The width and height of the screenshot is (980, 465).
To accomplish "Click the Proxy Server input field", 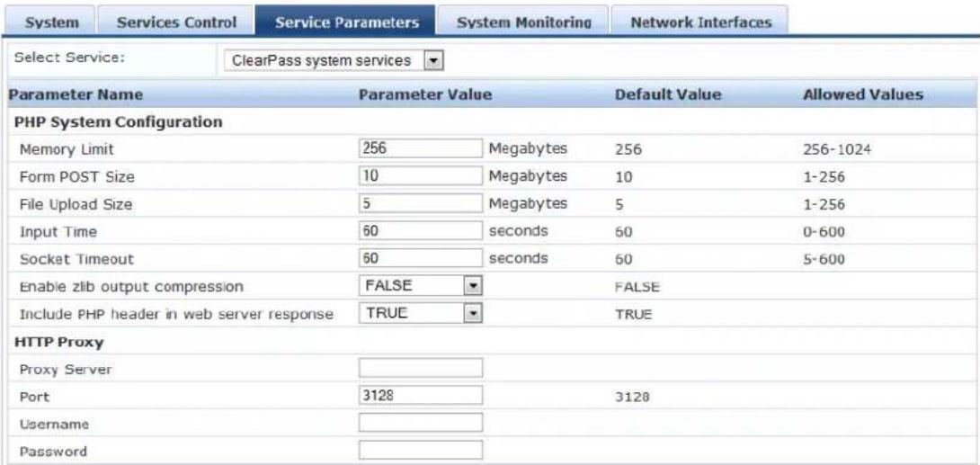I will pyautogui.click(x=421, y=368).
